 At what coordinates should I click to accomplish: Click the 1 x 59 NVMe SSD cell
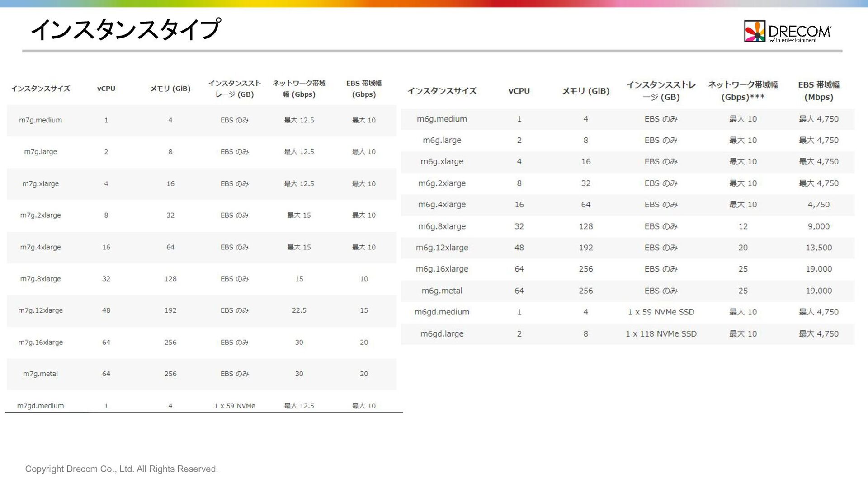click(661, 312)
